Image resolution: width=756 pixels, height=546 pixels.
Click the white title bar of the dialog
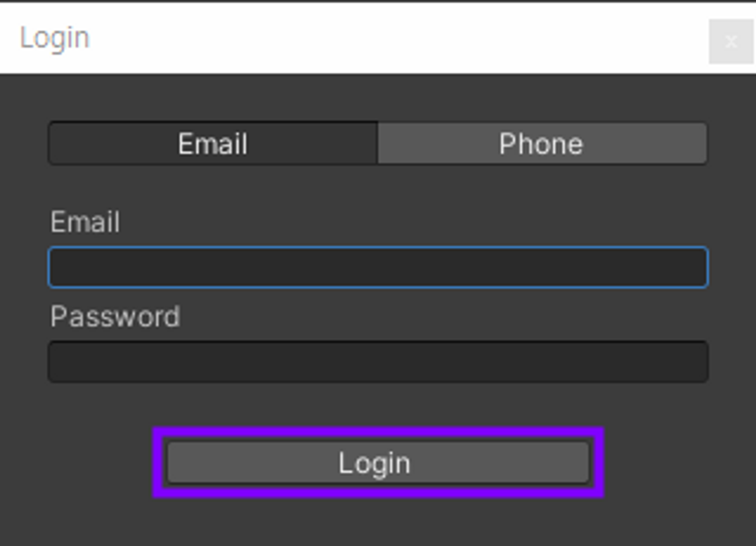pyautogui.click(x=378, y=38)
